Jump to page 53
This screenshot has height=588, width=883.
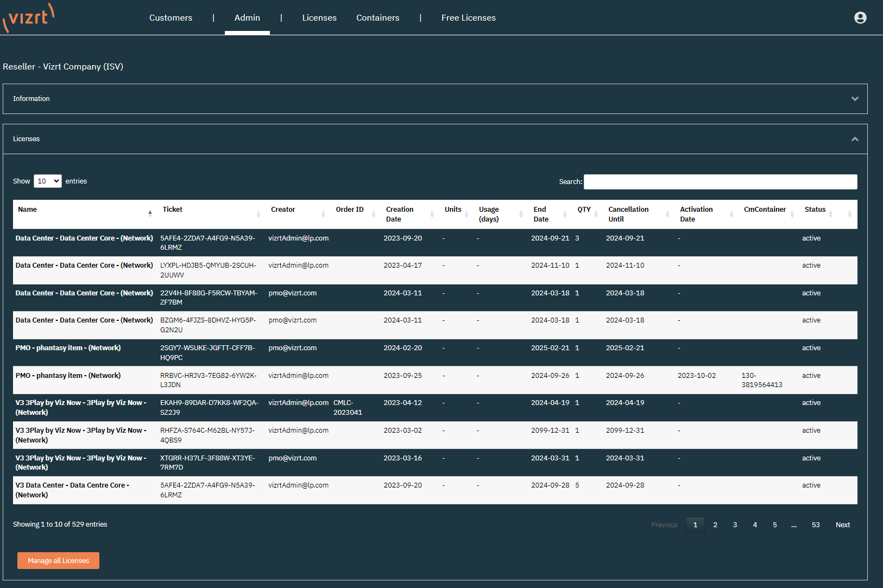pos(815,525)
